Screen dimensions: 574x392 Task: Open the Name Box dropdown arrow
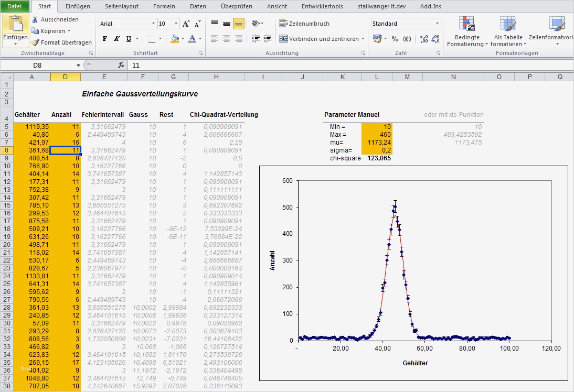(x=78, y=65)
